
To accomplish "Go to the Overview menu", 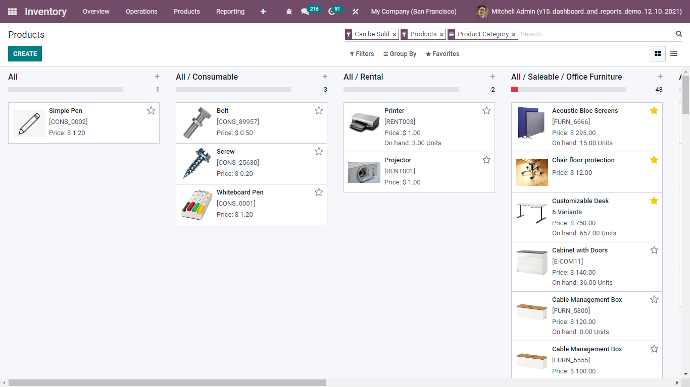I will (96, 12).
